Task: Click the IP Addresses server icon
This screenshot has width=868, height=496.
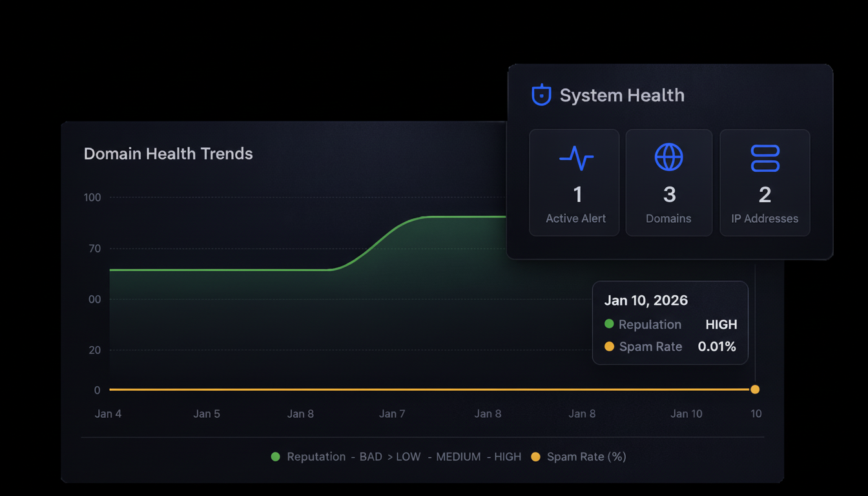Action: (765, 158)
